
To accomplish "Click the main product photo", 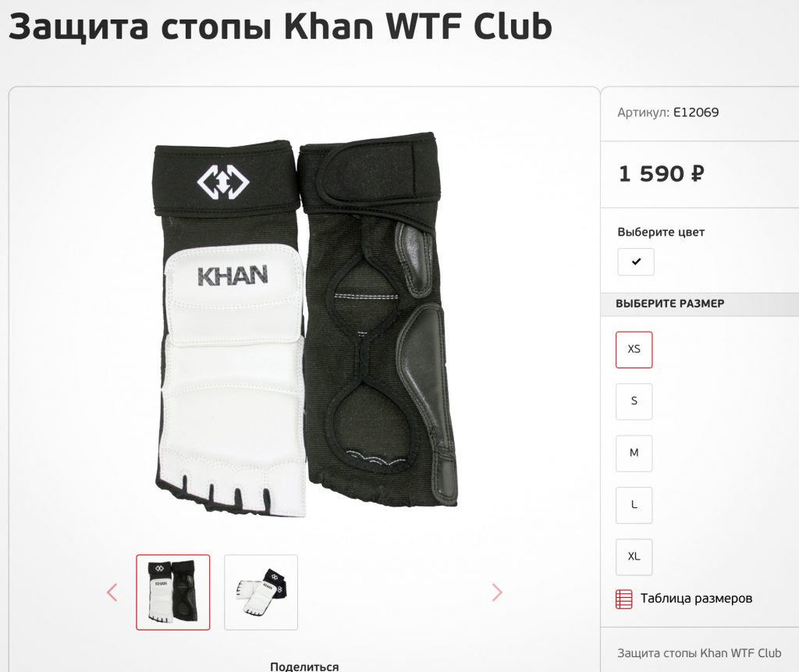I will (305, 325).
